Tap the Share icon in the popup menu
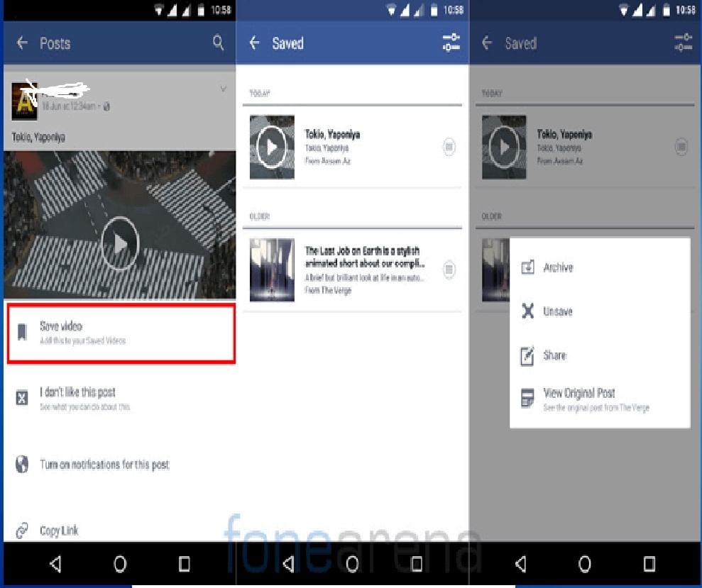The width and height of the screenshot is (702, 588). [x=527, y=355]
